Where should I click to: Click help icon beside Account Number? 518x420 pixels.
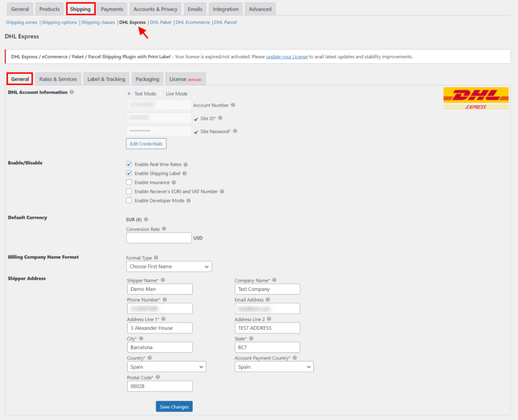233,105
